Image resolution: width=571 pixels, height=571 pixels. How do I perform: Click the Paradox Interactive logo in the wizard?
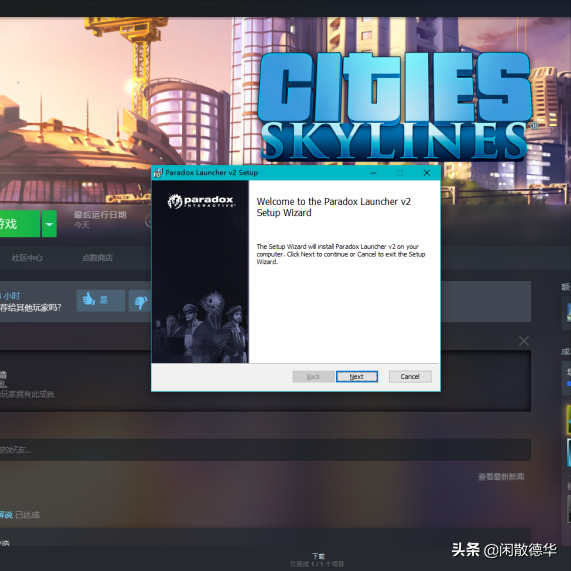[201, 201]
